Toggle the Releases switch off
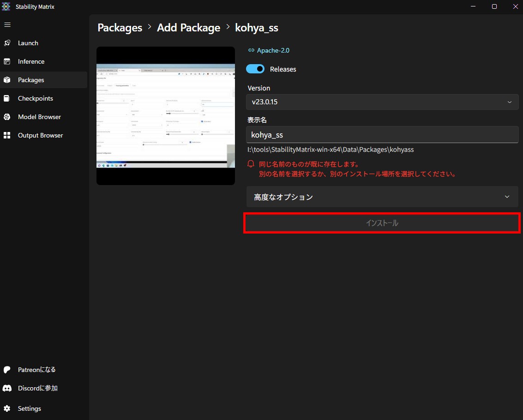523x420 pixels. [255, 69]
